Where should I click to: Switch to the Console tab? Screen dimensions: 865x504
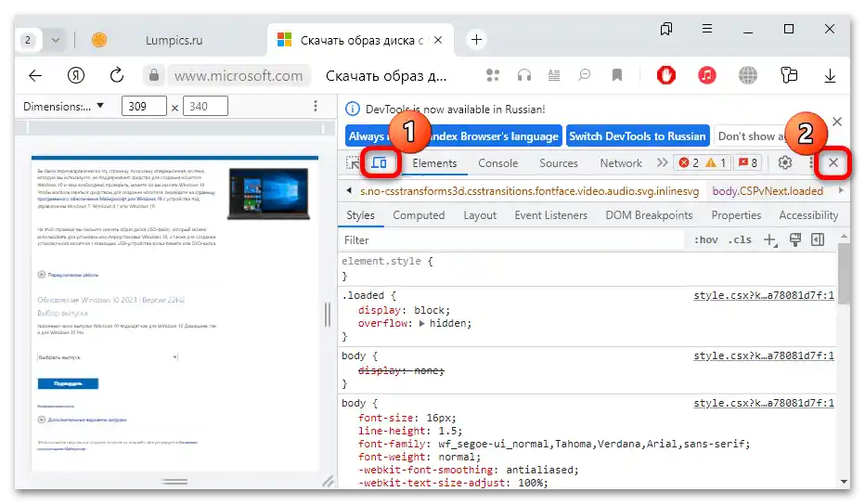pyautogui.click(x=497, y=163)
